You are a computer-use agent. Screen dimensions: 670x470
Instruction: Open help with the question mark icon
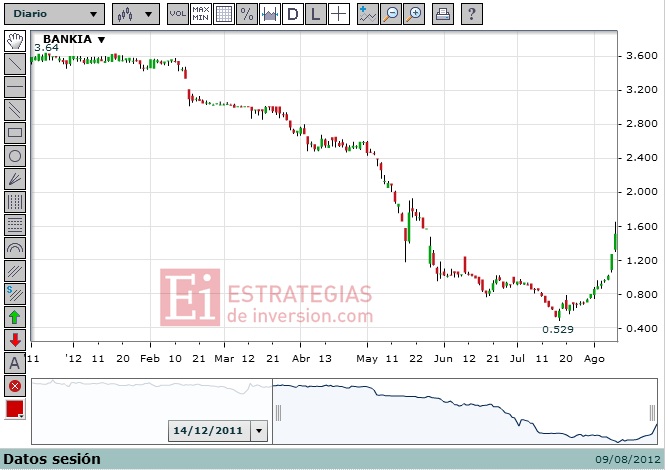pos(471,14)
